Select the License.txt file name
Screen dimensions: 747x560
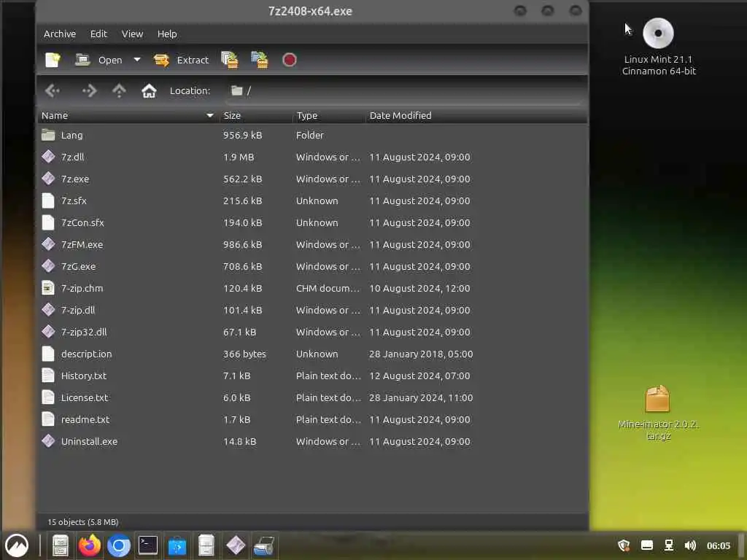[85, 397]
